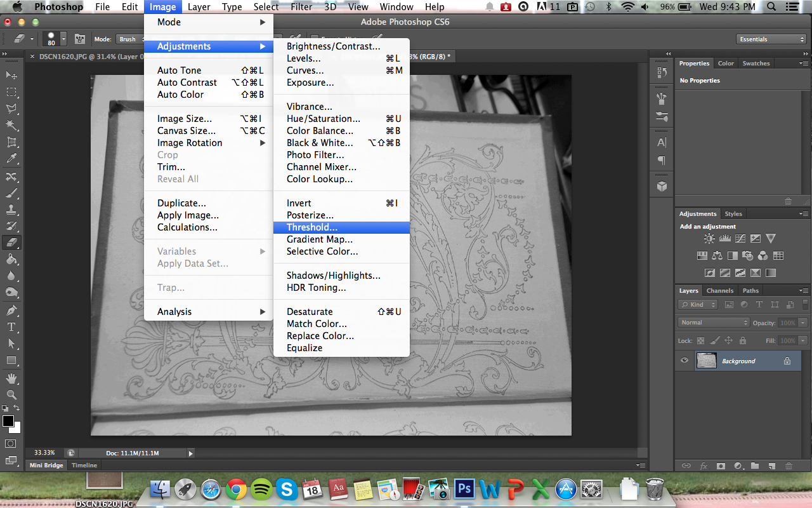Toggle the Brush panel button in options bar
The image size is (812, 508).
tap(80, 39)
